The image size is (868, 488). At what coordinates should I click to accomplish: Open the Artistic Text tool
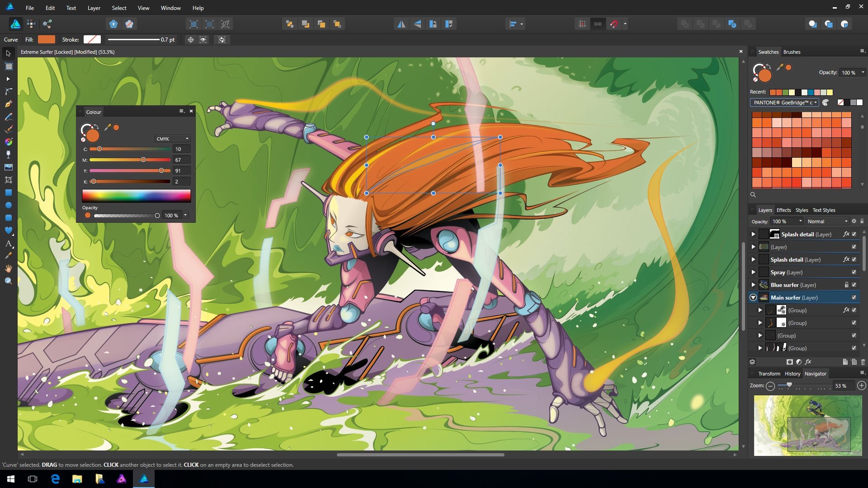click(x=8, y=243)
